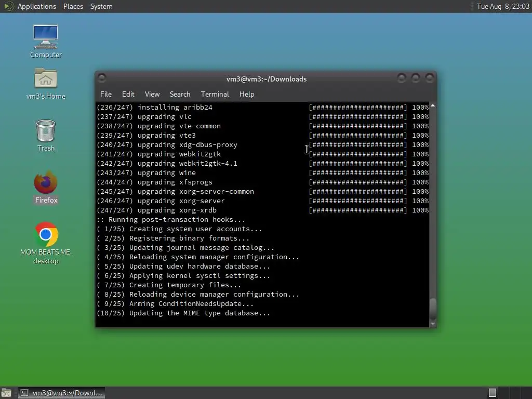532x399 pixels.
Task: Click the terminal window menu button in titlebar
Action: point(102,78)
